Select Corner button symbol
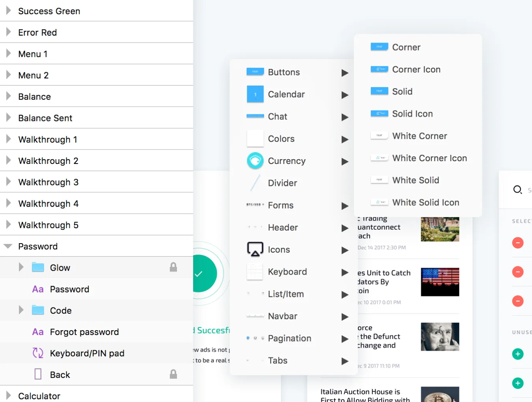Viewport: 532px width, 402px height. pyautogui.click(x=418, y=47)
